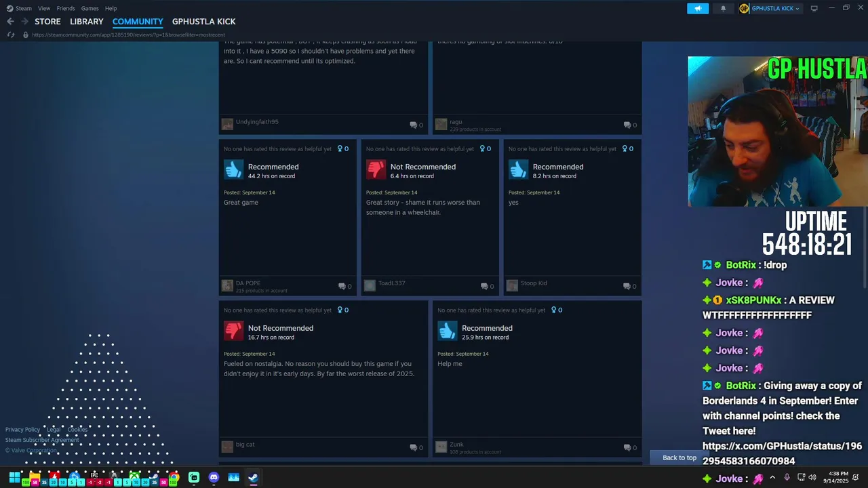Open comments on Zunk's review
The width and height of the screenshot is (868, 488).
coord(630,447)
